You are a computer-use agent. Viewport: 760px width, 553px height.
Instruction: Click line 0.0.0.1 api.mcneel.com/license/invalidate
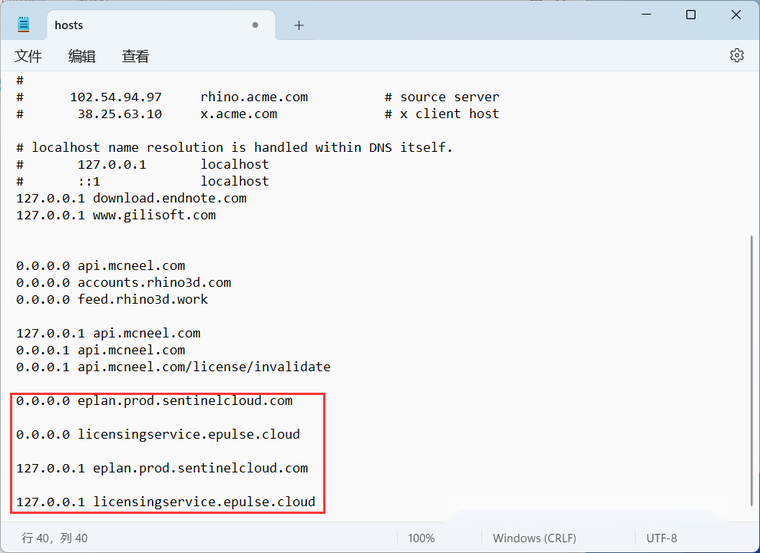(x=174, y=367)
